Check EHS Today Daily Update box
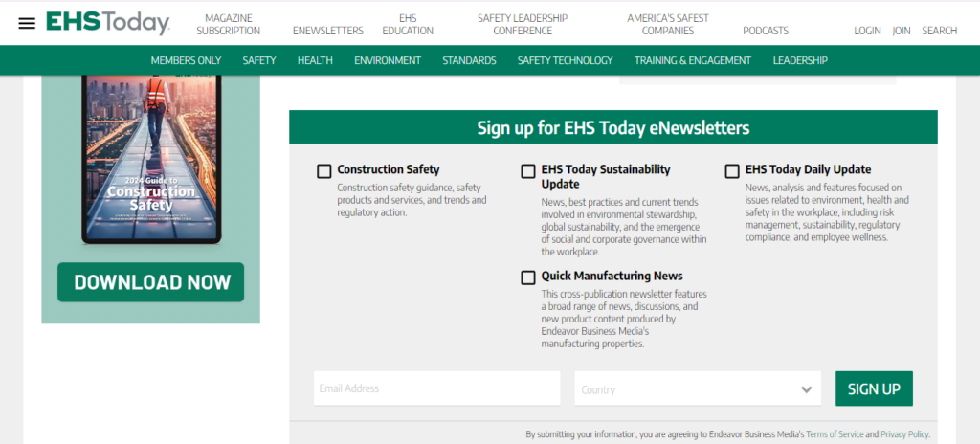The image size is (980, 444). [x=732, y=171]
